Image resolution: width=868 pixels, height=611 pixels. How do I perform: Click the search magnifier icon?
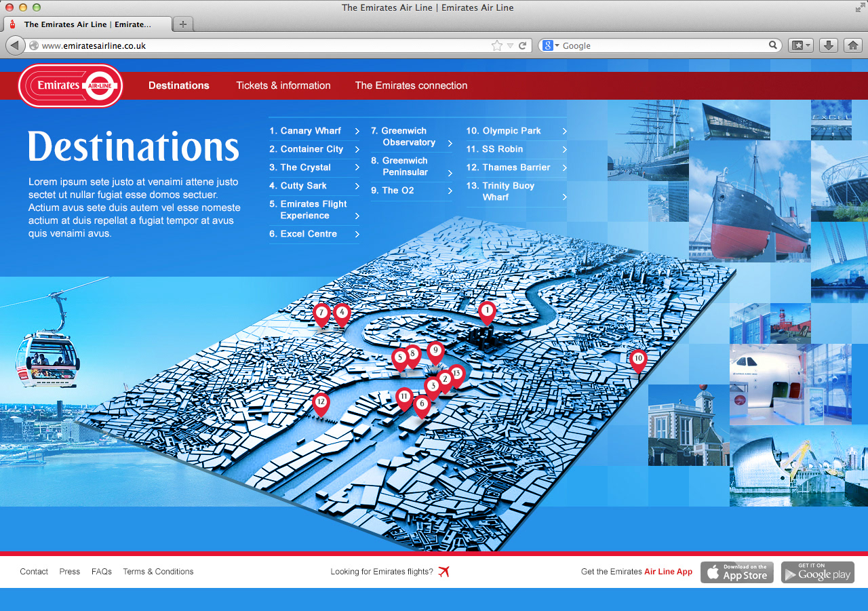pos(773,45)
